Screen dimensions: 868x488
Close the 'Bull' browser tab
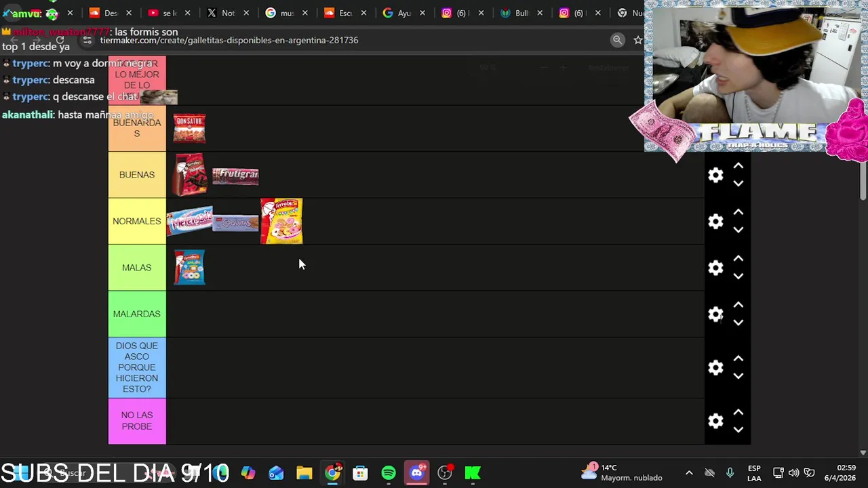click(x=540, y=13)
